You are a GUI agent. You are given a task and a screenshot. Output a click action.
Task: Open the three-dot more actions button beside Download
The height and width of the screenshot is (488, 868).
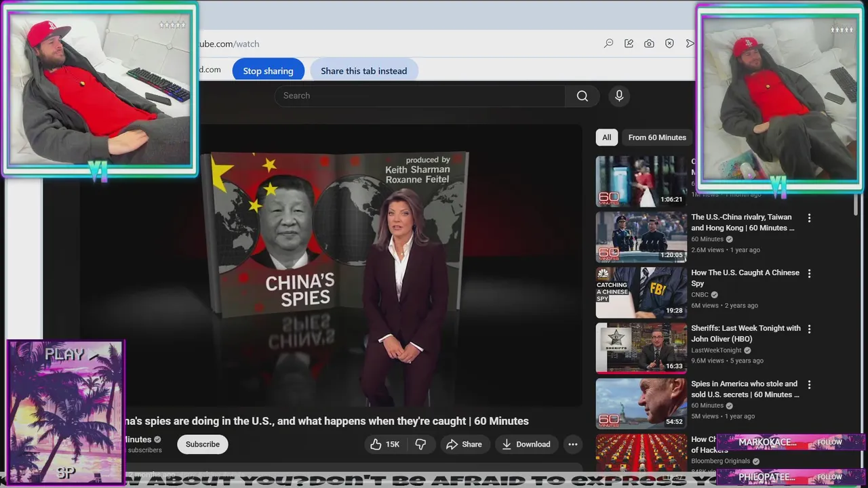pos(573,444)
